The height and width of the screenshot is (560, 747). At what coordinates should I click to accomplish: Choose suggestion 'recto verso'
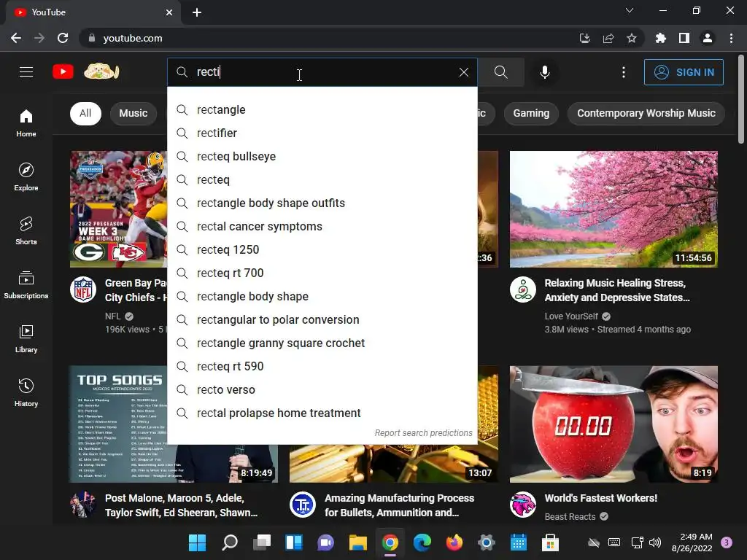pos(322,389)
